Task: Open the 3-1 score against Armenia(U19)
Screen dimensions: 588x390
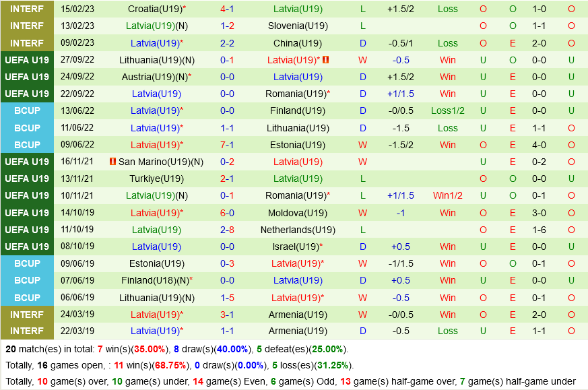Action: pyautogui.click(x=227, y=315)
